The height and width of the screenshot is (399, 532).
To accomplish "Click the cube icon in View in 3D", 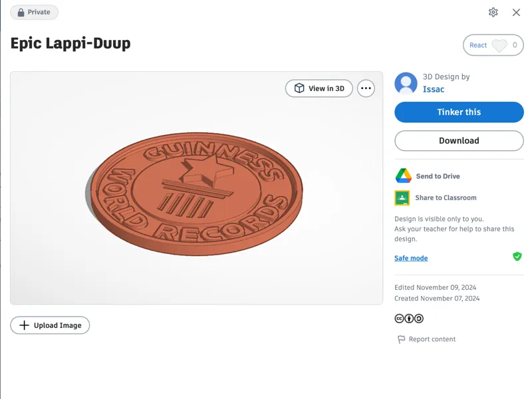I will [x=299, y=88].
